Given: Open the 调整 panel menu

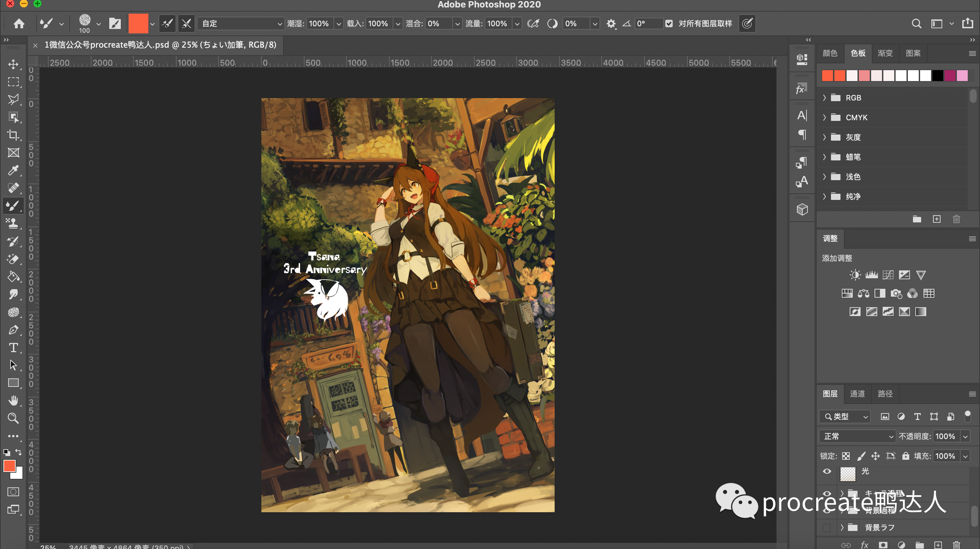Looking at the screenshot, I should (972, 239).
